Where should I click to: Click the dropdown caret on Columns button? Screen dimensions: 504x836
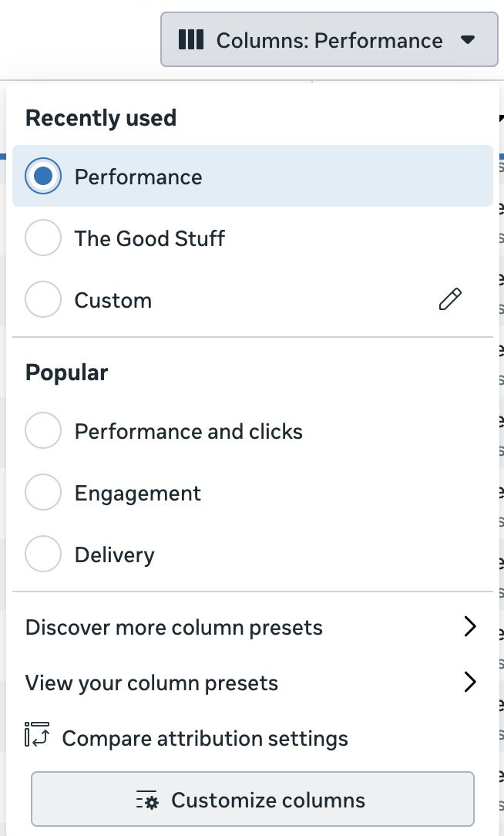(x=468, y=40)
